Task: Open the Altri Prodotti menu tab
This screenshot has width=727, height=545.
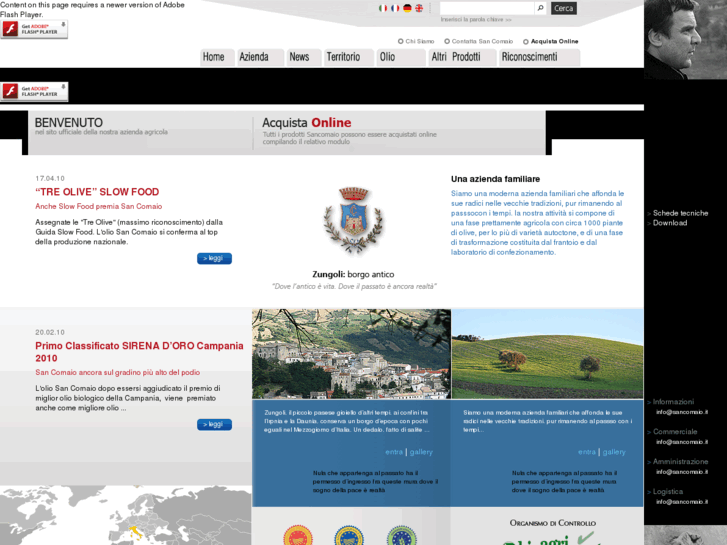Action: [462, 58]
